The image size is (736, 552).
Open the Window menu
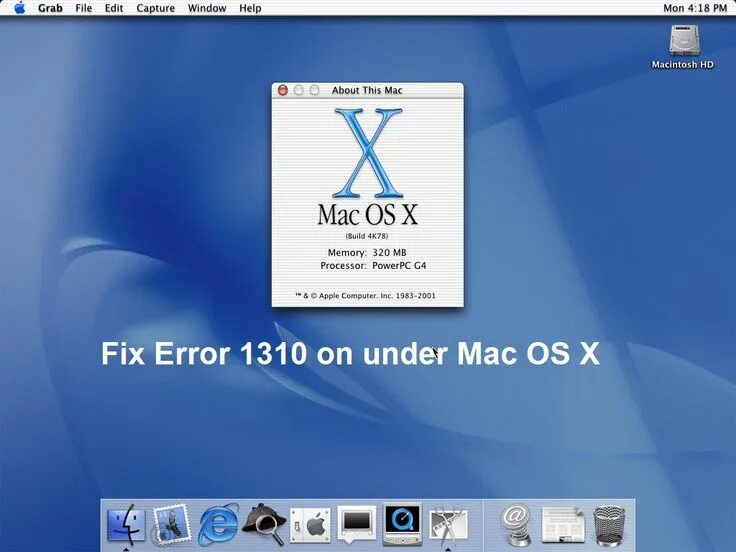[x=207, y=8]
